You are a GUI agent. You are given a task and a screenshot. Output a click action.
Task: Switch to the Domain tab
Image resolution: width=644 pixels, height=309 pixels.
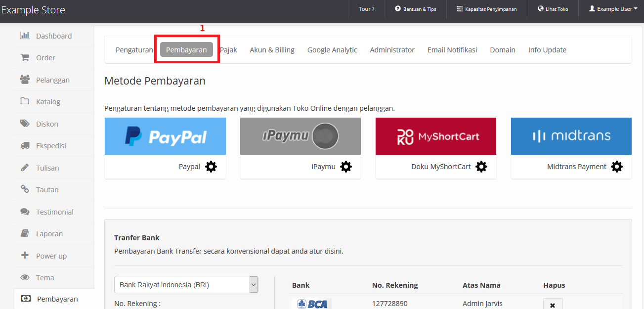pos(503,50)
